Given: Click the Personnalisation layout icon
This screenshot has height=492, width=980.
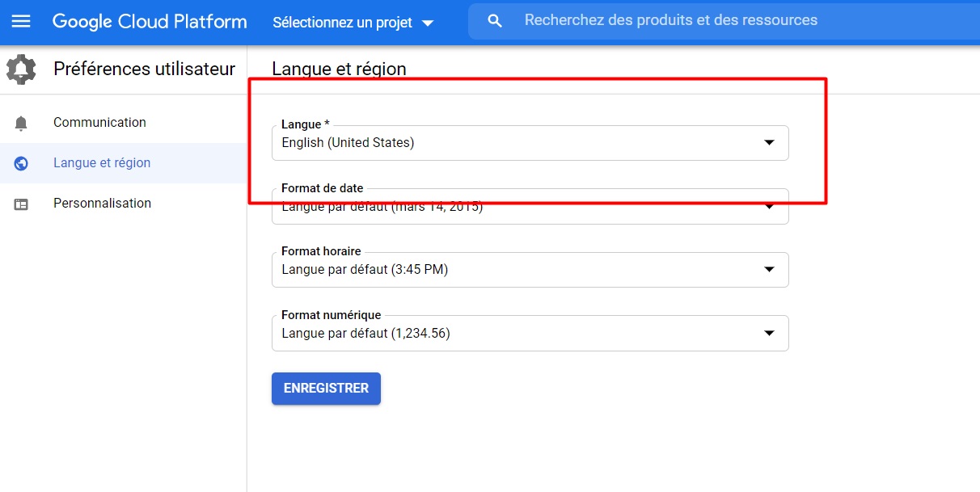Looking at the screenshot, I should click(x=21, y=204).
